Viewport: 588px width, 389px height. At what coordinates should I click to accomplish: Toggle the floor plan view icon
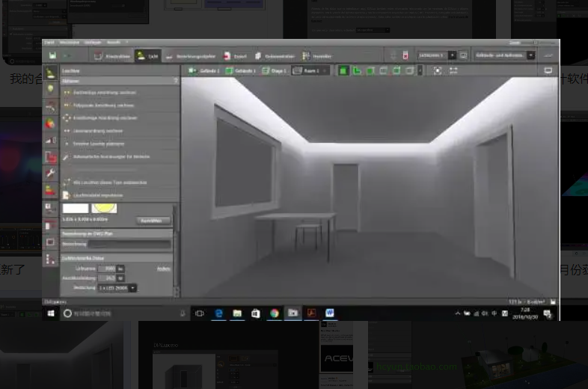pyautogui.click(x=357, y=70)
